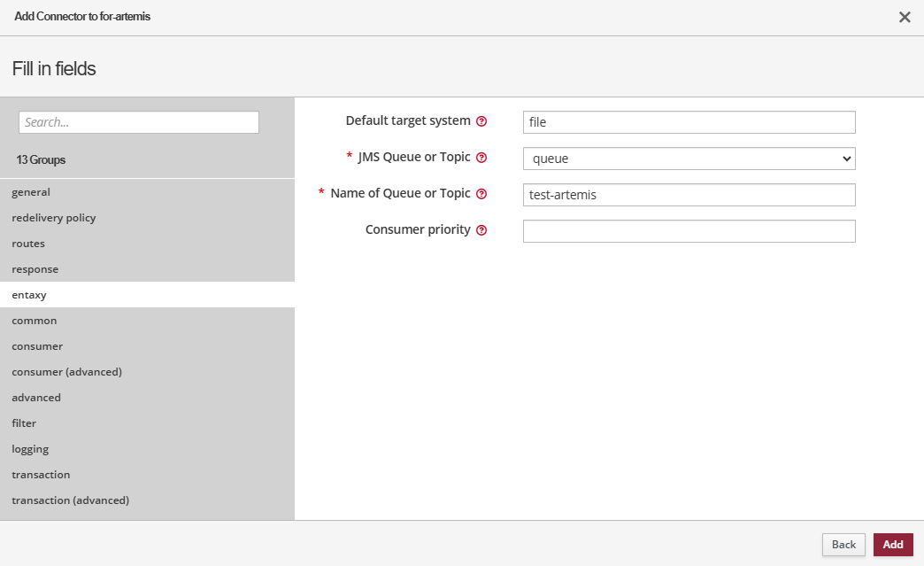This screenshot has height=566, width=924.
Task: Select the filter group
Action: point(24,423)
